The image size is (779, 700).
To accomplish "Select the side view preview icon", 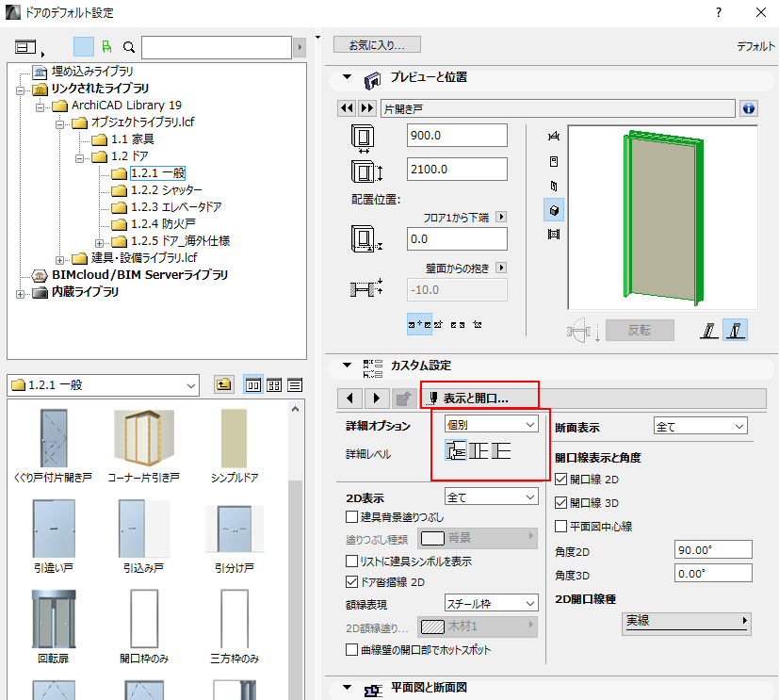I will (554, 186).
